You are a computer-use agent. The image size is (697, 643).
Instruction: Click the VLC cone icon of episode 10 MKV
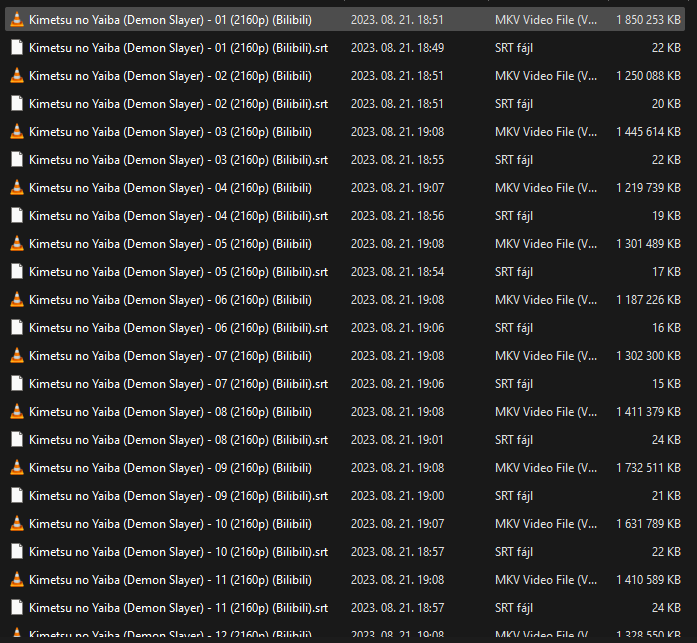click(x=17, y=523)
